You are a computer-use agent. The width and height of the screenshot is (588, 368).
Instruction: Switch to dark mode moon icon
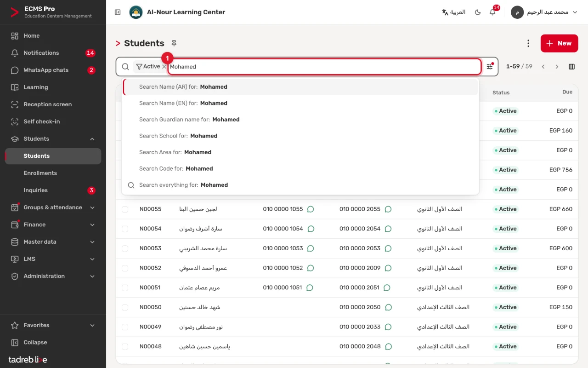click(478, 12)
